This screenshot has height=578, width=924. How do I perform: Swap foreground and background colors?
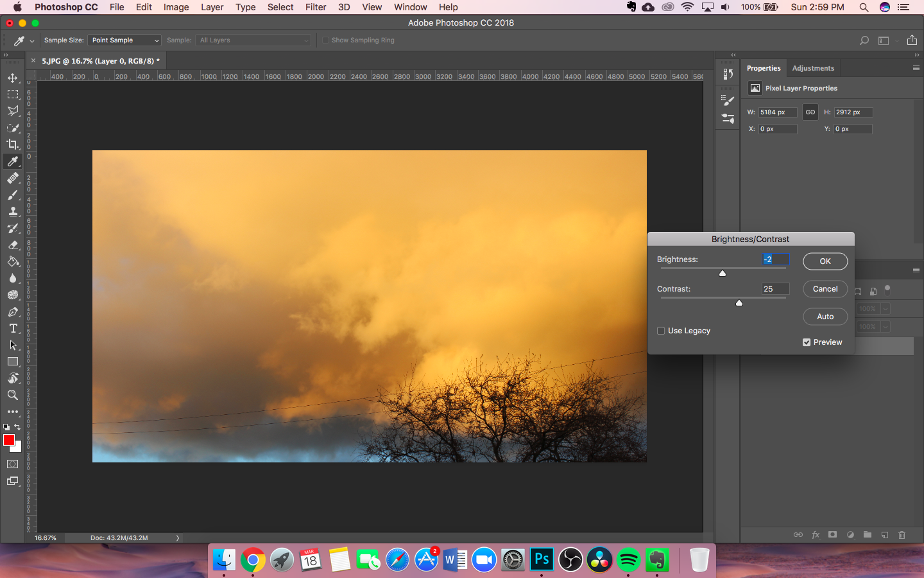(18, 427)
